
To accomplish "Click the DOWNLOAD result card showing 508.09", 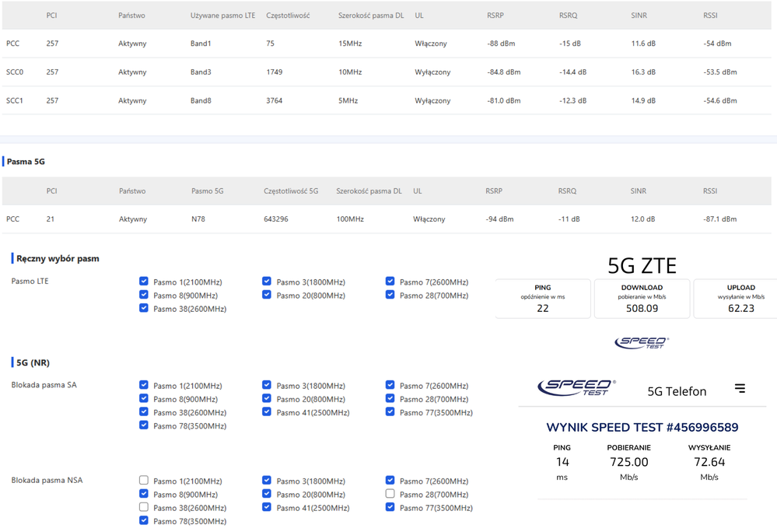I will [x=642, y=299].
